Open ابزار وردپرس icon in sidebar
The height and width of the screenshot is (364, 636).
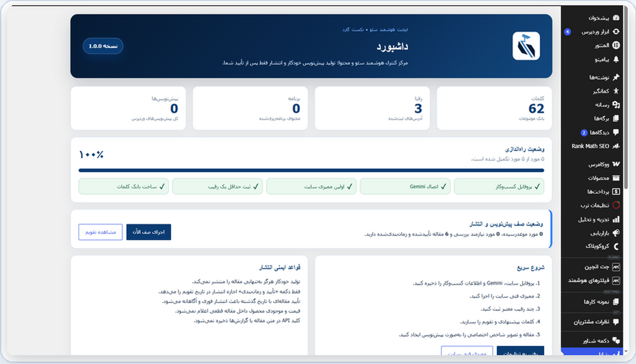click(616, 31)
